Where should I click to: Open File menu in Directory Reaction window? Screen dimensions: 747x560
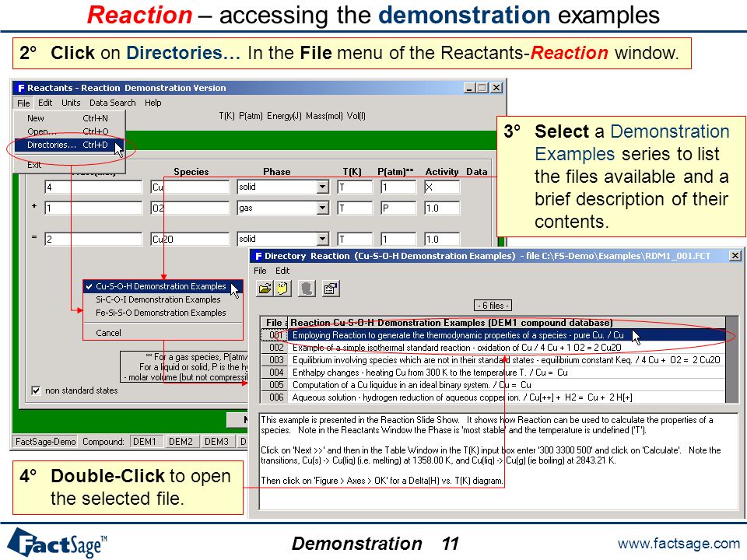pyautogui.click(x=260, y=271)
